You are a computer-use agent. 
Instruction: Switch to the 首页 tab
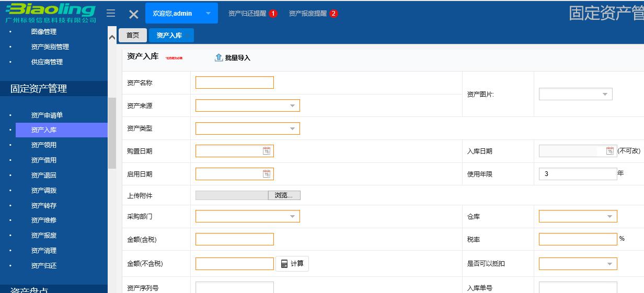pyautogui.click(x=133, y=36)
